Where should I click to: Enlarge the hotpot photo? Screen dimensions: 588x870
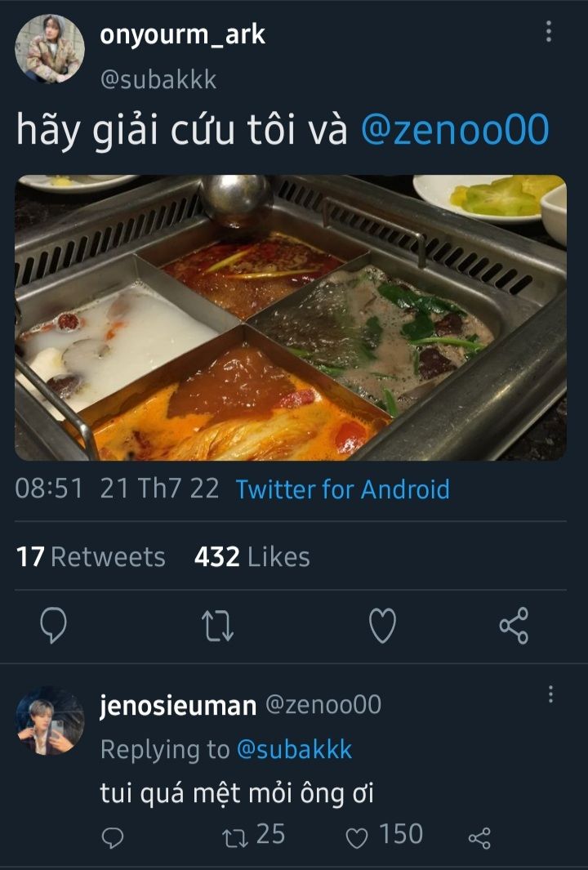pos(290,318)
